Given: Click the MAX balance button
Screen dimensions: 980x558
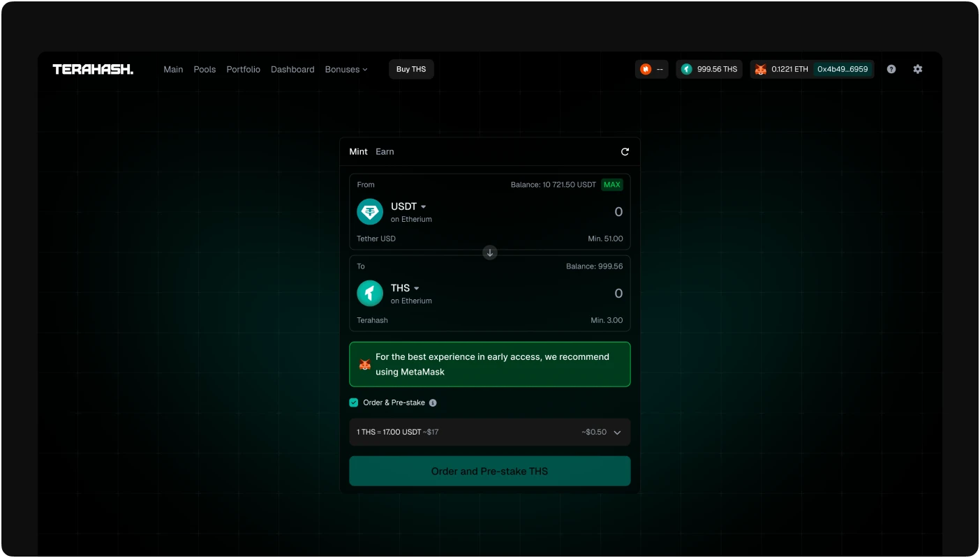Looking at the screenshot, I should click(x=612, y=185).
